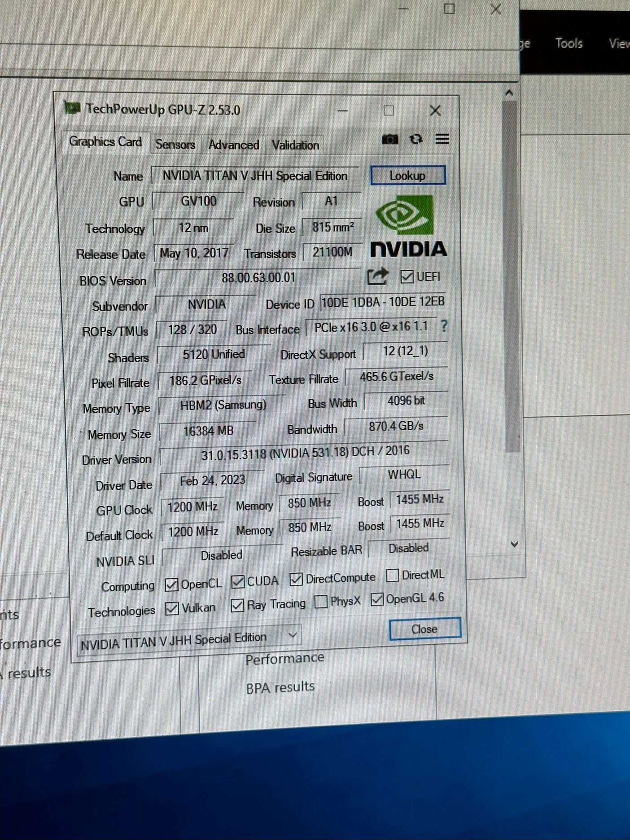Click the BIOS share/export arrow icon
This screenshot has width=630, height=840.
[377, 276]
